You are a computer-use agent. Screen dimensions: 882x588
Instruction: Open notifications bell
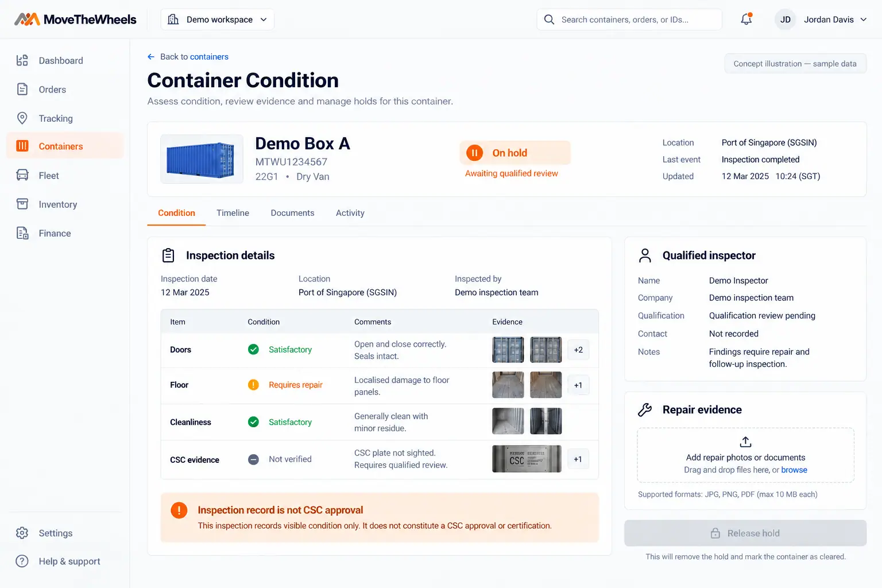coord(746,19)
